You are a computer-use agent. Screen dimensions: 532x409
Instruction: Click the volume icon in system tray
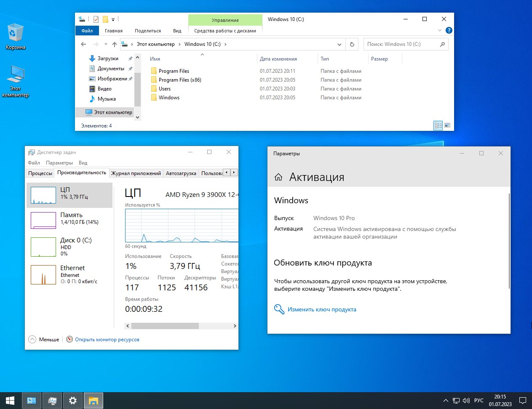[466, 401]
